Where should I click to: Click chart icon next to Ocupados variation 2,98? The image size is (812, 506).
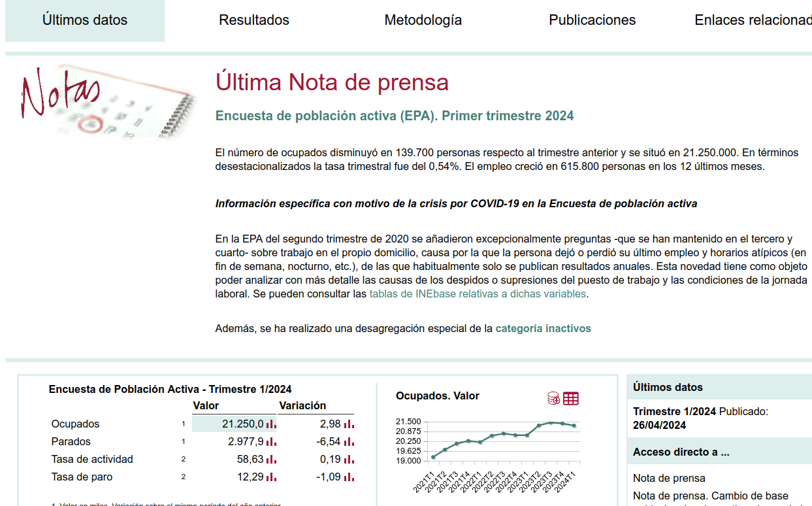pos(349,424)
